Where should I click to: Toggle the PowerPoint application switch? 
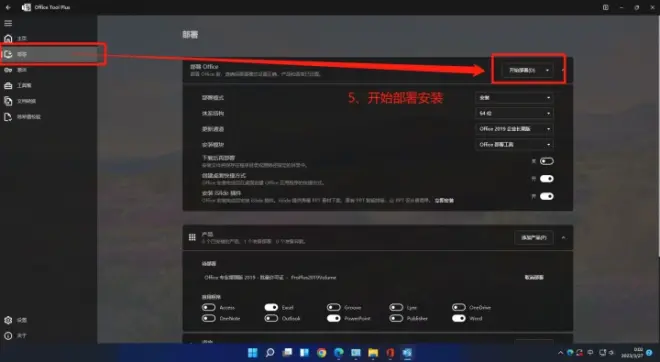tap(333, 318)
